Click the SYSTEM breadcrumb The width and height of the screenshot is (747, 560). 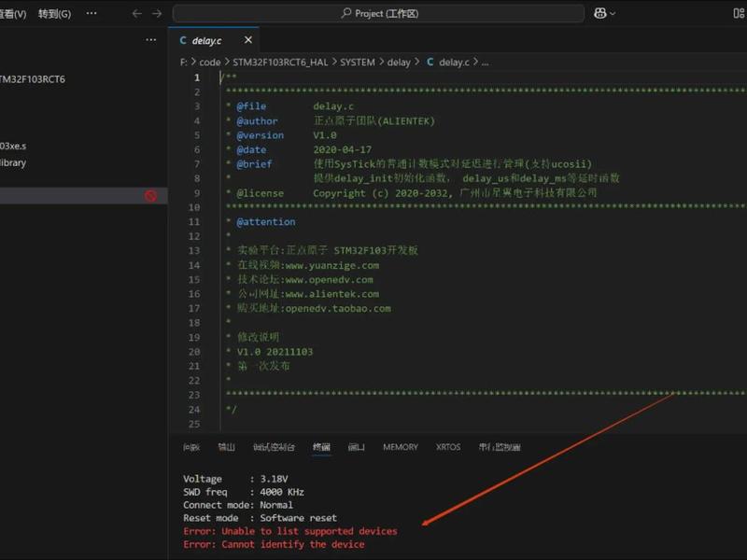pos(358,63)
